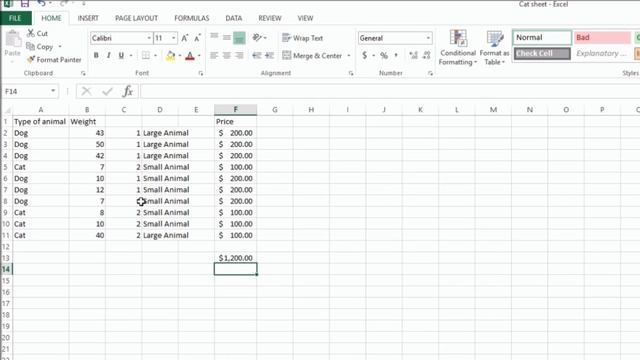
Task: Select column F header
Action: pyautogui.click(x=236, y=110)
